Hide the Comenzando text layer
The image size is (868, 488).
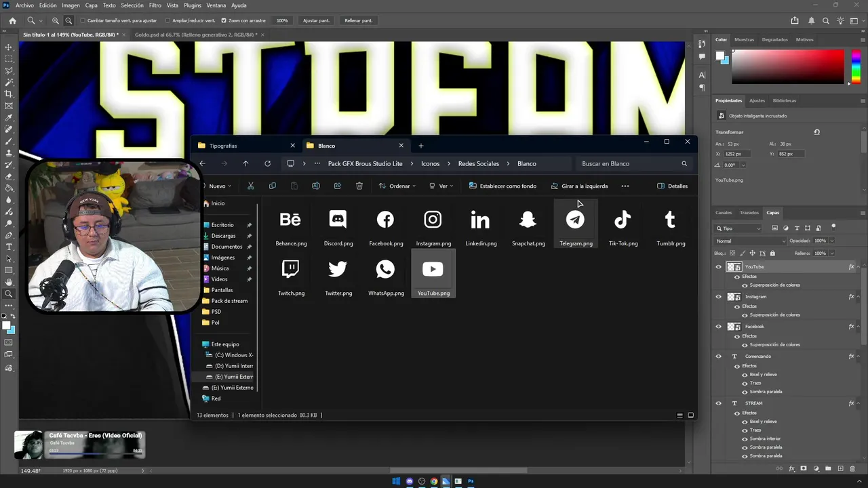pos(719,356)
